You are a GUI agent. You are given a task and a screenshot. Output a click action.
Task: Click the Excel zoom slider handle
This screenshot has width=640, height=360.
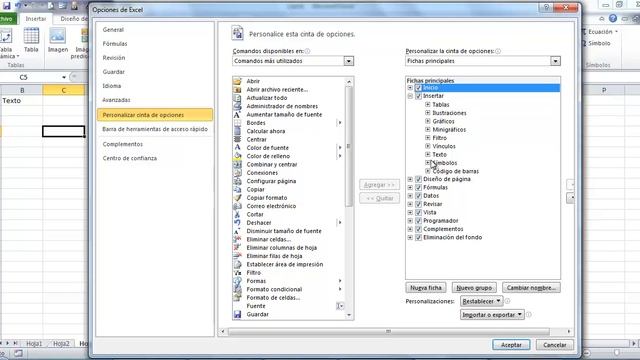click(x=616, y=353)
